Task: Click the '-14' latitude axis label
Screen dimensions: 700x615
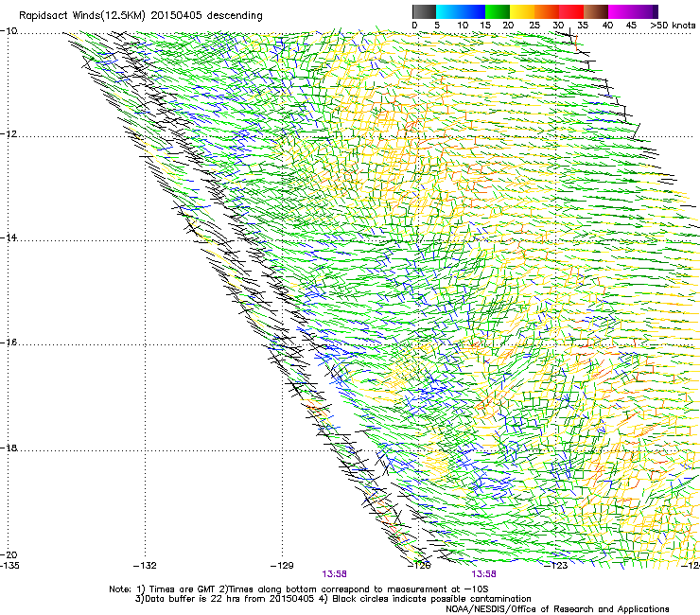Action: click(9, 238)
